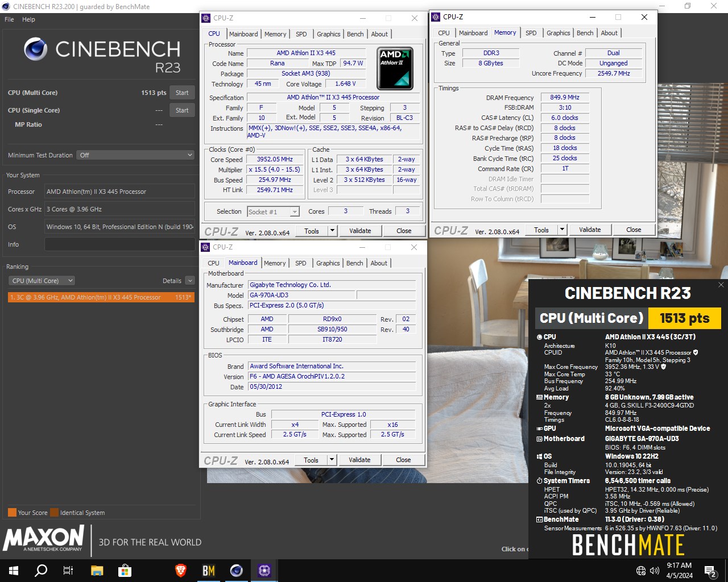Start the CPU (Multi Core) test

[x=182, y=93]
